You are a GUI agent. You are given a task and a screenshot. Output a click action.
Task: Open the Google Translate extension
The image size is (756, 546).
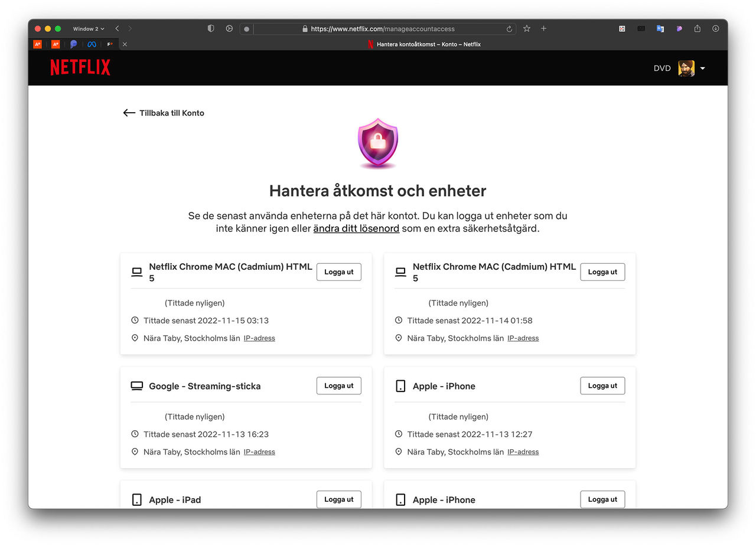pyautogui.click(x=660, y=28)
